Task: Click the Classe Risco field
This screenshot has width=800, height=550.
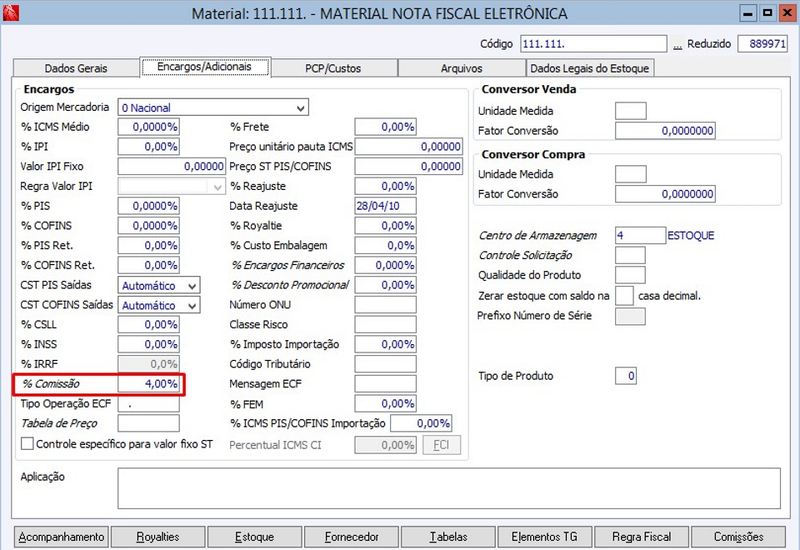Action: click(x=386, y=324)
